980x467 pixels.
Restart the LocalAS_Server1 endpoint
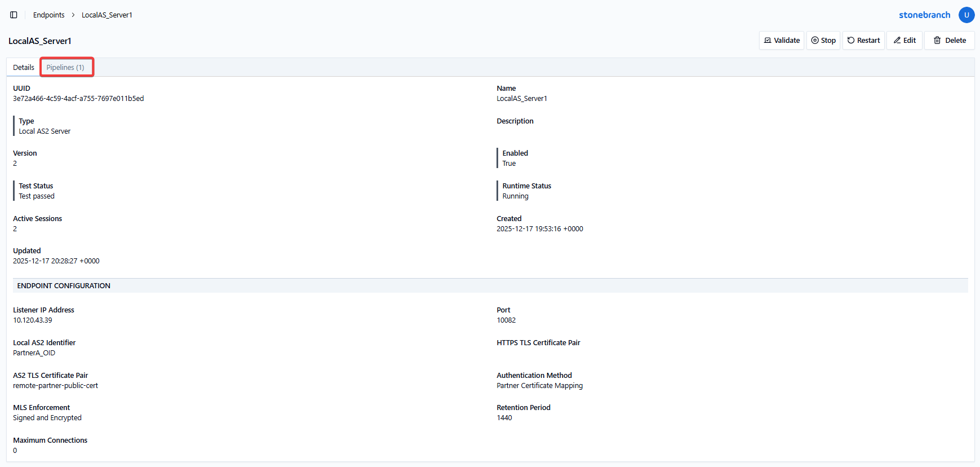(x=863, y=41)
